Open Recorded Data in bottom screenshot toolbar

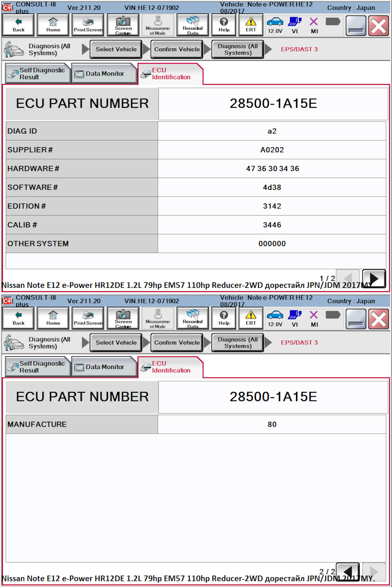point(193,318)
